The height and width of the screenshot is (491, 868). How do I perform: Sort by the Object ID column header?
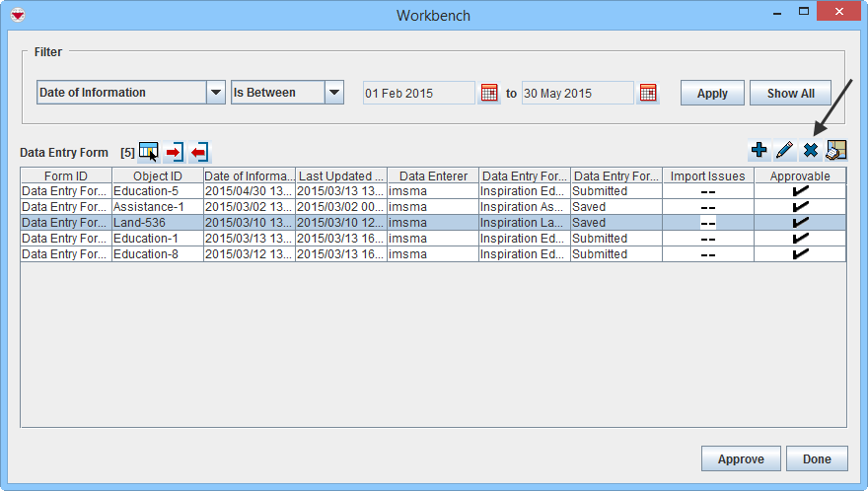pyautogui.click(x=158, y=175)
